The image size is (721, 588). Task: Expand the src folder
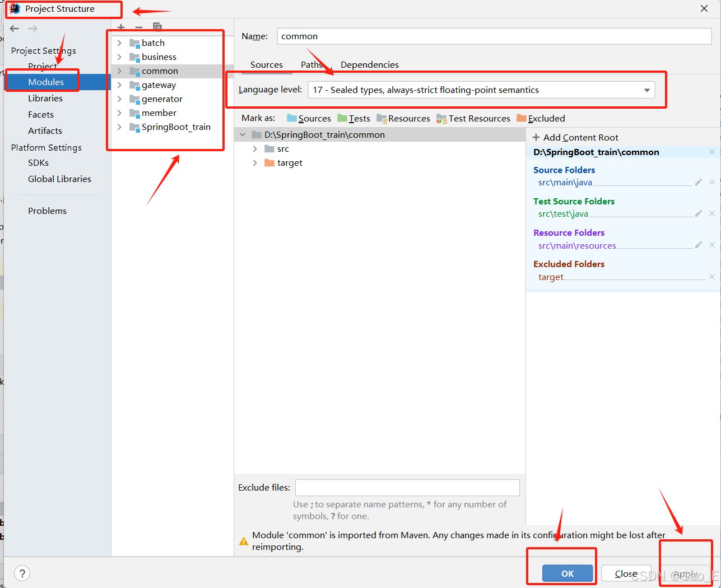(255, 148)
